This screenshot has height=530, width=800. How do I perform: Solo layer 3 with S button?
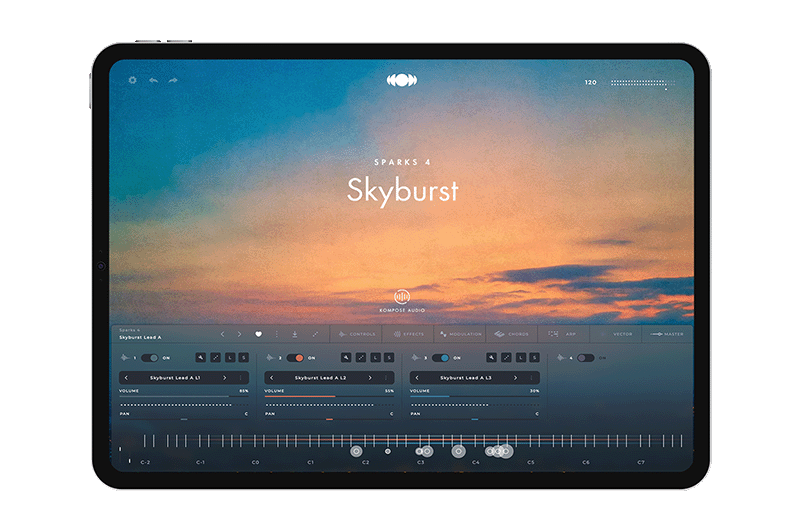534,358
